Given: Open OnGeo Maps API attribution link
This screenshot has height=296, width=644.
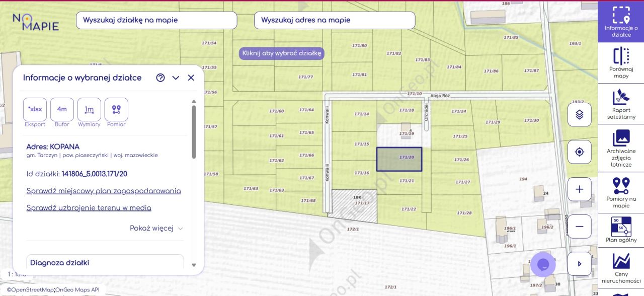Looking at the screenshot, I should click(x=77, y=289).
